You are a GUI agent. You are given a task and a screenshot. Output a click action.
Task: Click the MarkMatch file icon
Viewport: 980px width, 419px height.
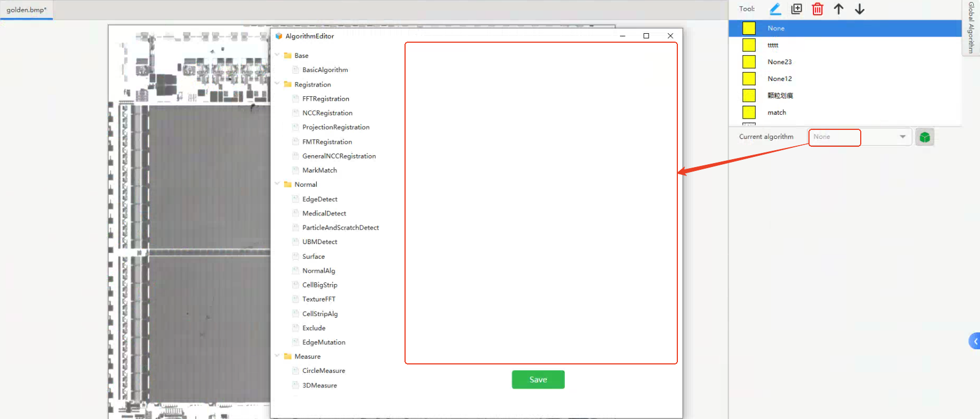295,170
